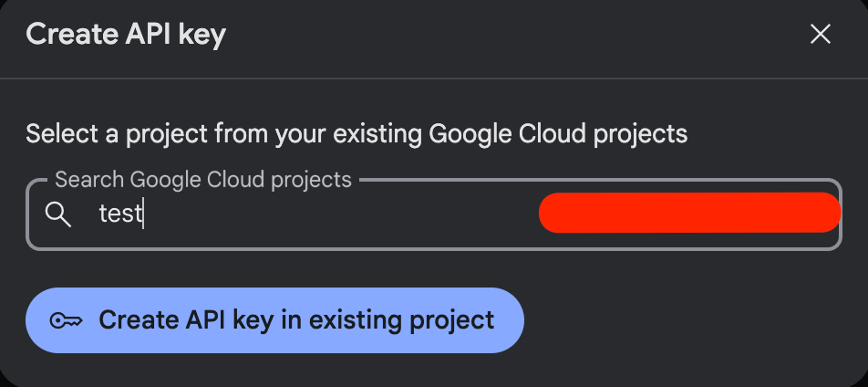Click the key icon on the create button
The image size is (868, 387).
(x=66, y=320)
